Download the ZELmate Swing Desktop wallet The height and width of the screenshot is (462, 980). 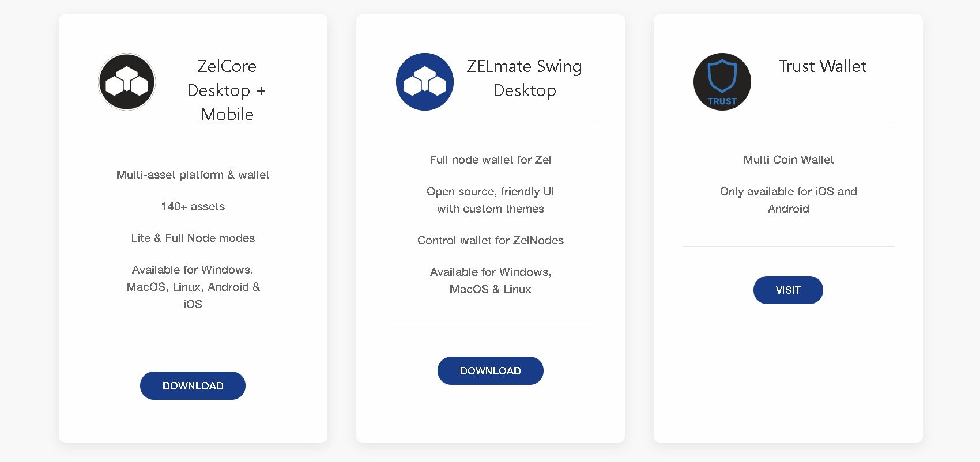point(490,370)
